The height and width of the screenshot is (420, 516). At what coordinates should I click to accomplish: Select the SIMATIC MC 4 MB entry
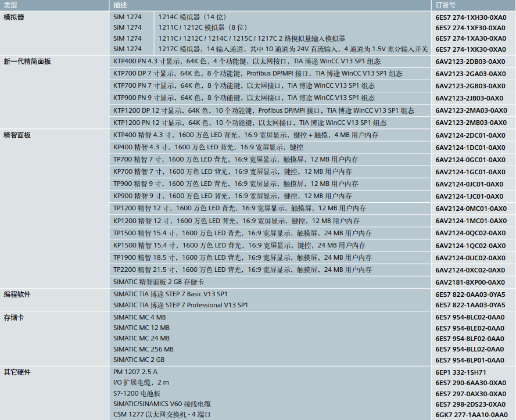[x=139, y=317]
